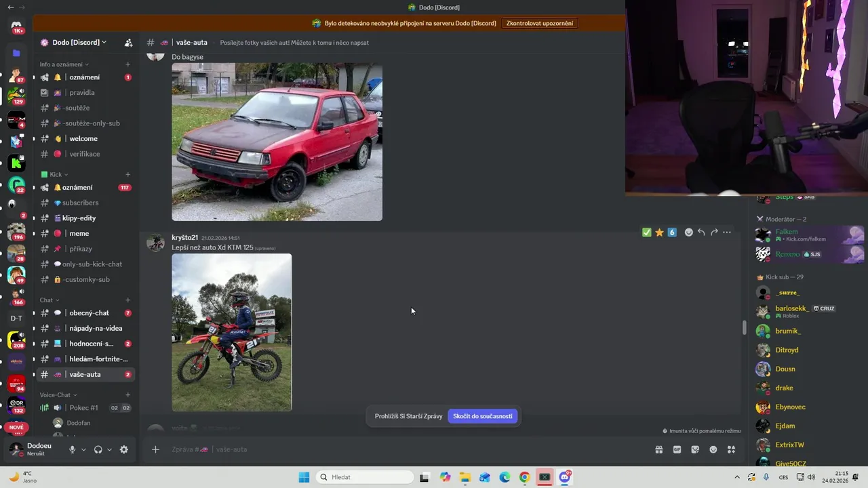Open kryšto21's user profile from name
The height and width of the screenshot is (488, 868).
(184, 238)
